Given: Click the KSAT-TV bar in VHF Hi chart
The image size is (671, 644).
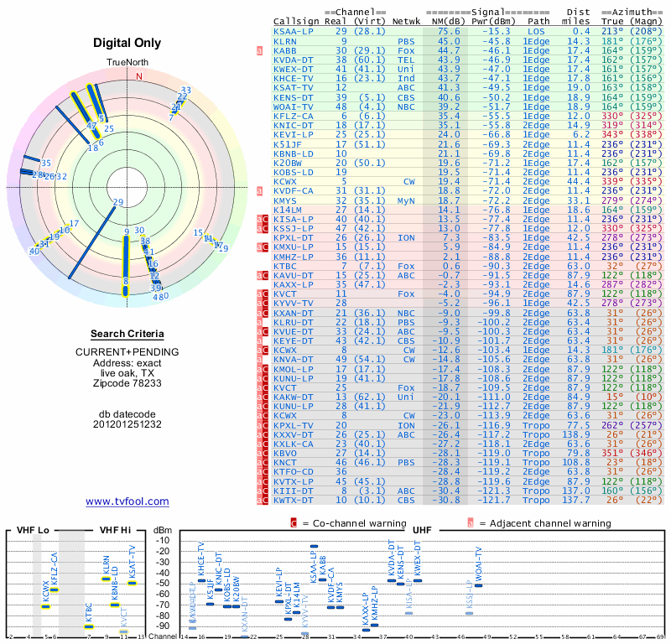Looking at the screenshot, I should point(133,583).
